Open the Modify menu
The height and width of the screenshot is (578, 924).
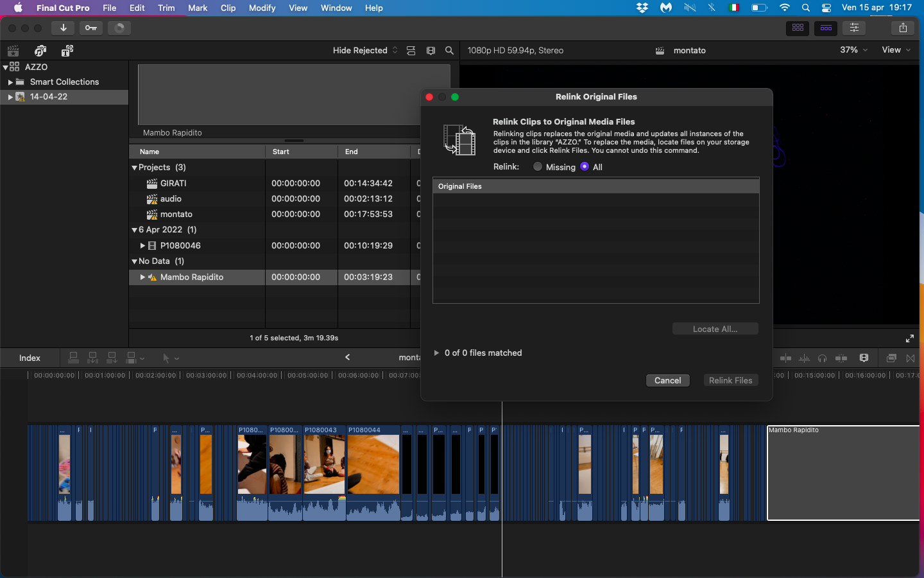click(x=262, y=8)
